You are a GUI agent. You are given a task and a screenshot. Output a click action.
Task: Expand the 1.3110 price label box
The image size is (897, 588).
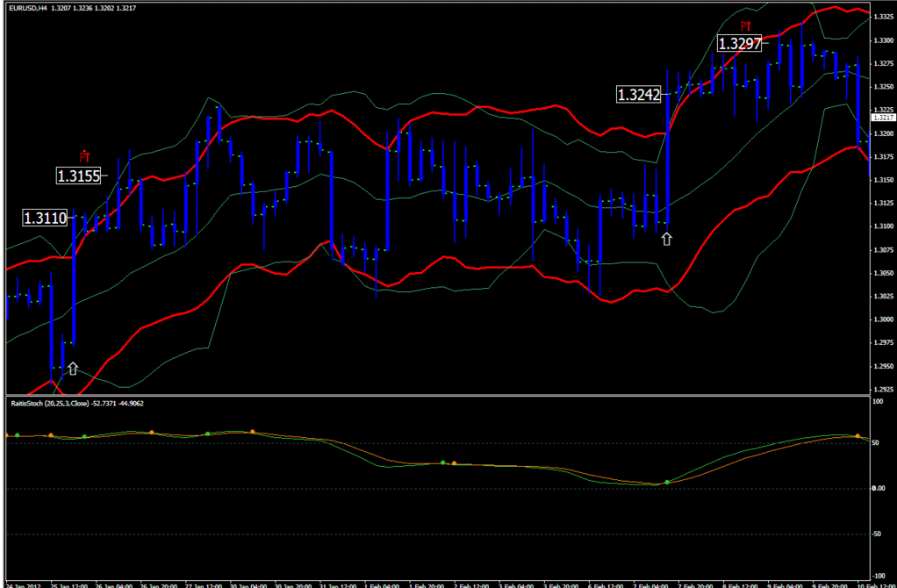[47, 219]
